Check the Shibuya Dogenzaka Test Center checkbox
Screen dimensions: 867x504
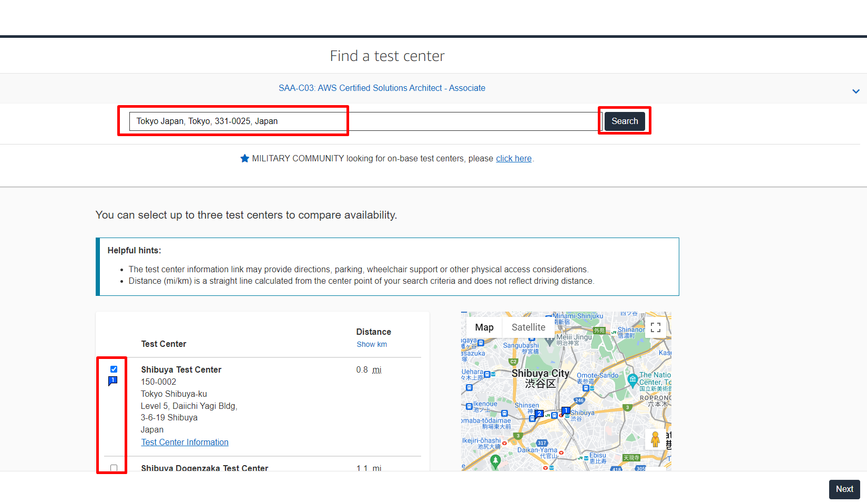click(x=114, y=468)
